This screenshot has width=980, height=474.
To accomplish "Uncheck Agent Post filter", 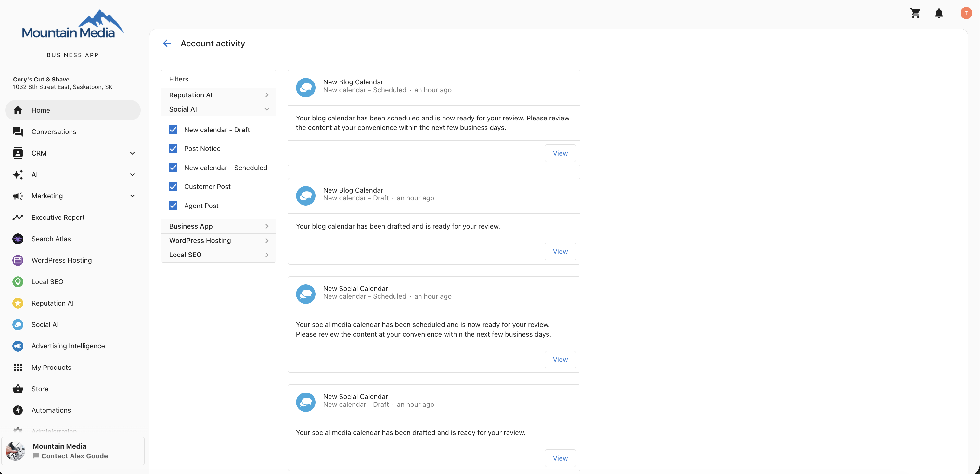I will (x=173, y=206).
